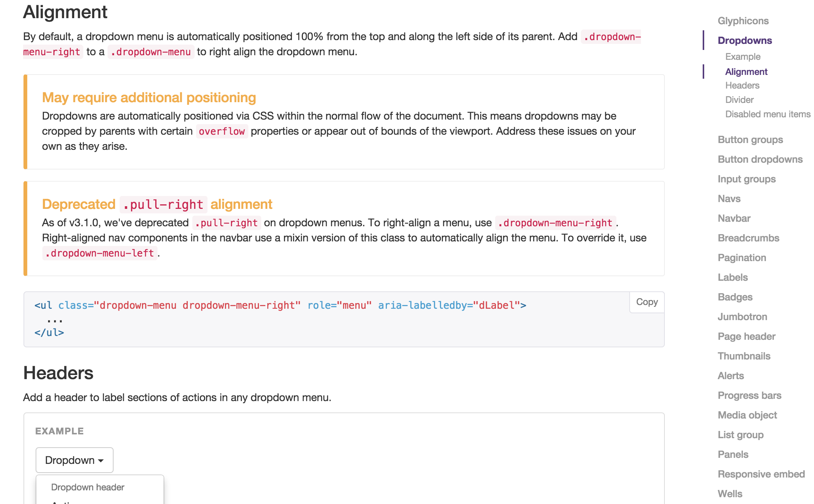Open Jumbotron in sidebar

click(x=742, y=317)
